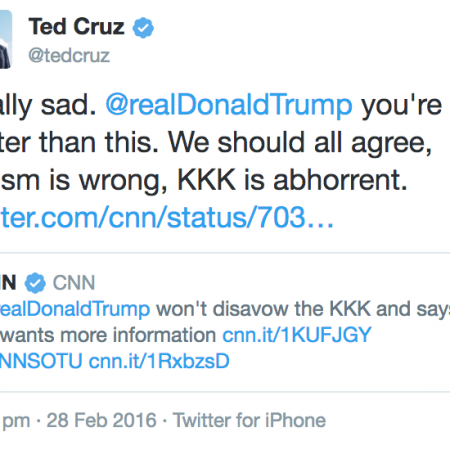Click the gray CNN label beside the badge
Screen dimensions: 450x450
pyautogui.click(x=74, y=283)
